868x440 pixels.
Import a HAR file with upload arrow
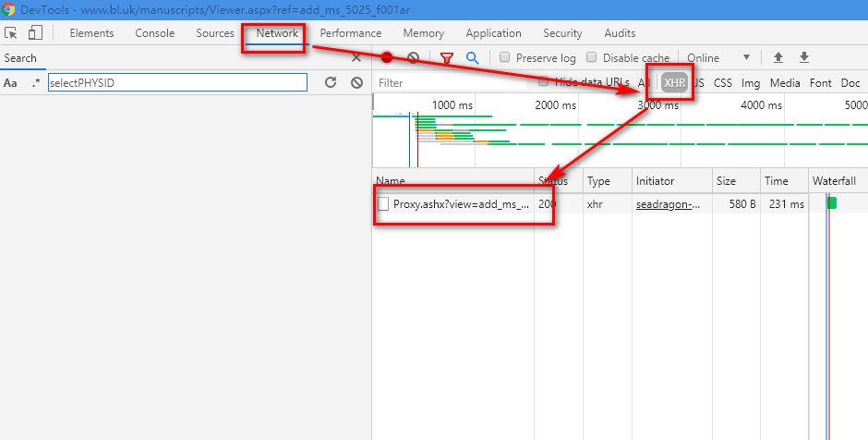[x=778, y=57]
